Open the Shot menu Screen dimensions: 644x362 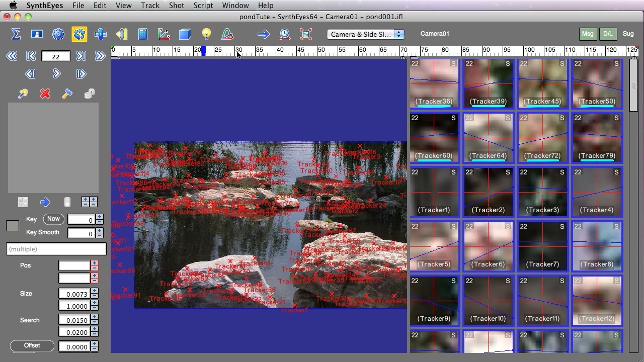pos(177,6)
